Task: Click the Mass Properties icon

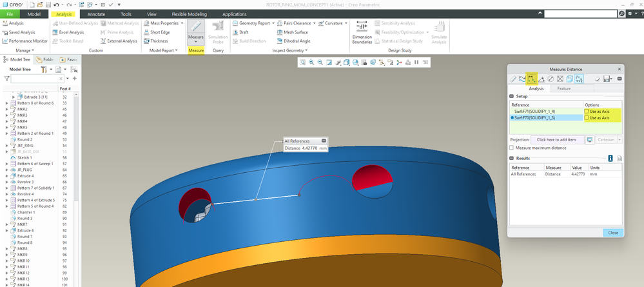Action: [x=146, y=23]
